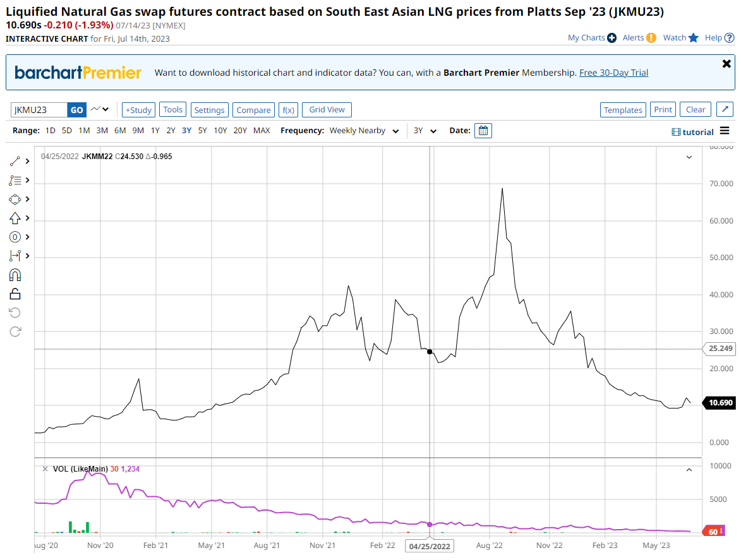Click the +Study button
This screenshot has height=560, width=741.
pos(138,110)
